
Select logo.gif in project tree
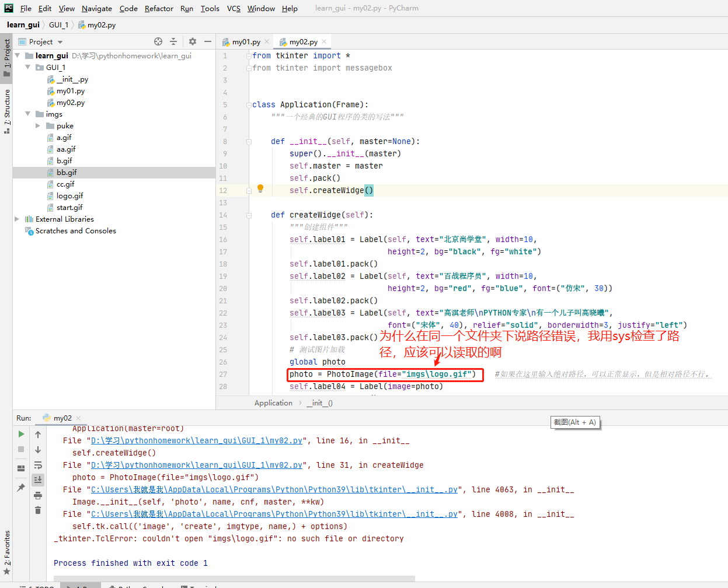tap(69, 195)
